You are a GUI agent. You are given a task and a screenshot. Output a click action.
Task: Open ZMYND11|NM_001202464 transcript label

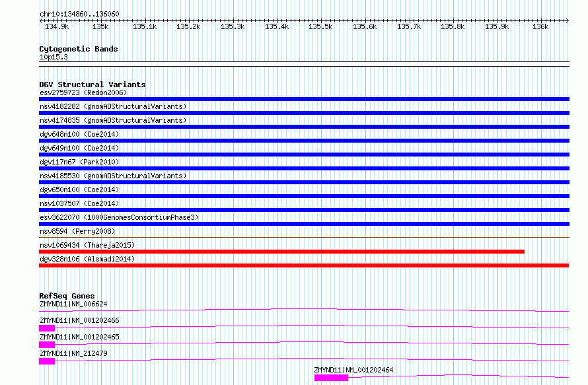pyautogui.click(x=353, y=370)
